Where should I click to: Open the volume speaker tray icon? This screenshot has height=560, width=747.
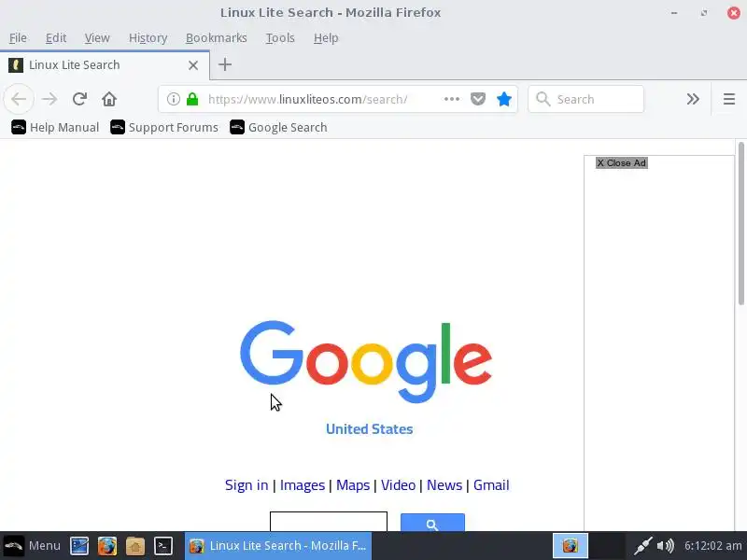(665, 546)
